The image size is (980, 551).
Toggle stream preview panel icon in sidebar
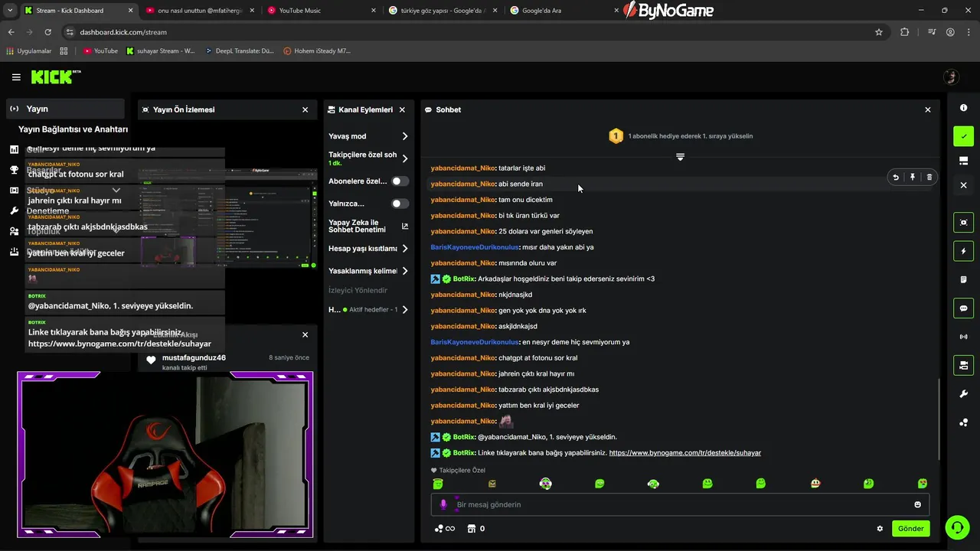tap(964, 223)
